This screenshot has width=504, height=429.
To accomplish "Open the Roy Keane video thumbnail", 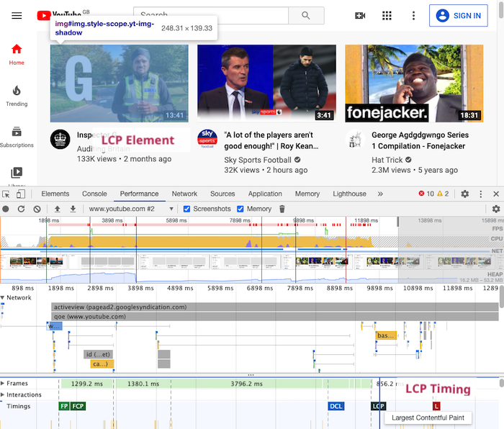I will (267, 83).
